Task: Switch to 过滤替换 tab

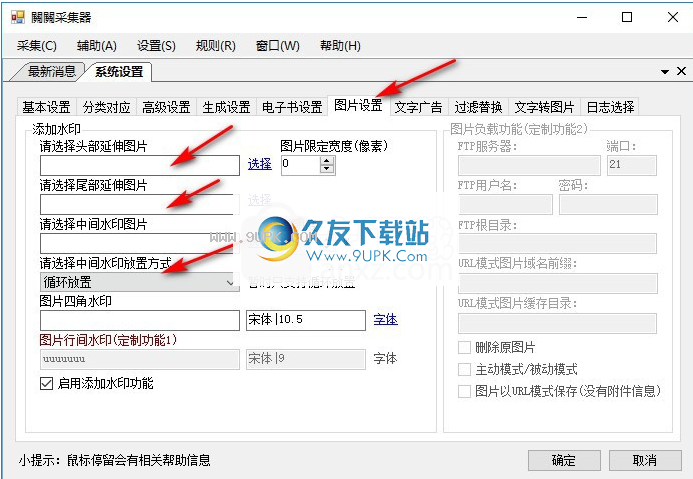Action: coord(478,107)
